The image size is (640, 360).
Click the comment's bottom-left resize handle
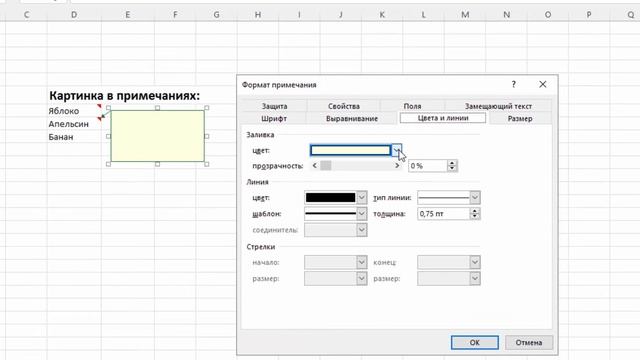click(109, 164)
